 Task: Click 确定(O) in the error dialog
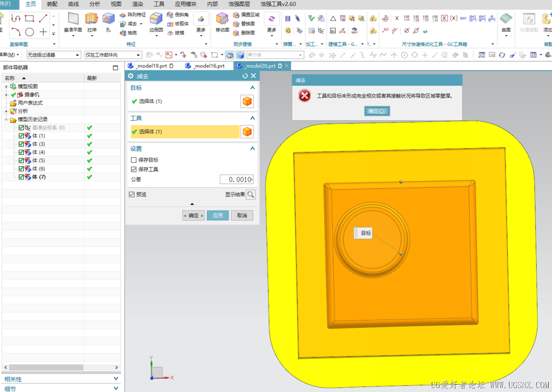[x=377, y=111]
